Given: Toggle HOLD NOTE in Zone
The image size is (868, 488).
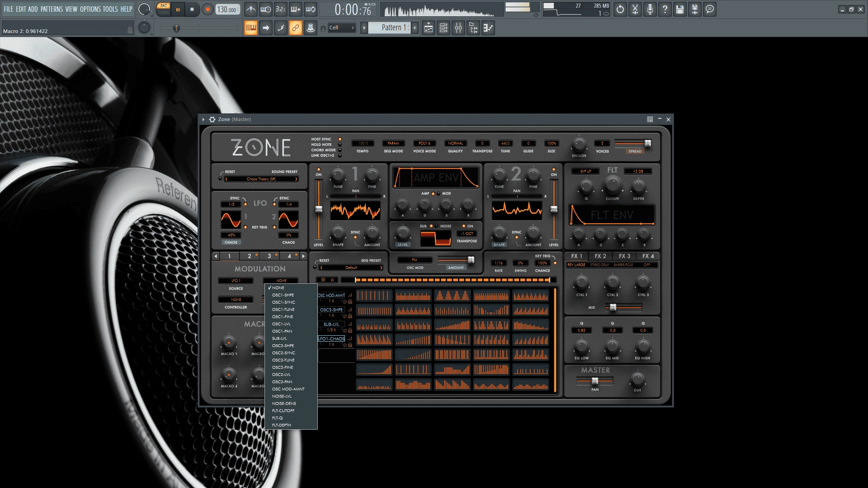Looking at the screenshot, I should 340,145.
